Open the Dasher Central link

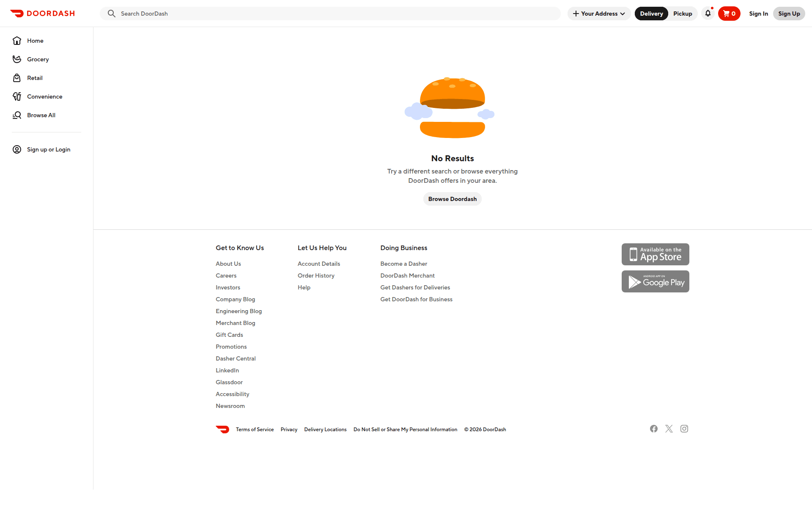pos(236,358)
